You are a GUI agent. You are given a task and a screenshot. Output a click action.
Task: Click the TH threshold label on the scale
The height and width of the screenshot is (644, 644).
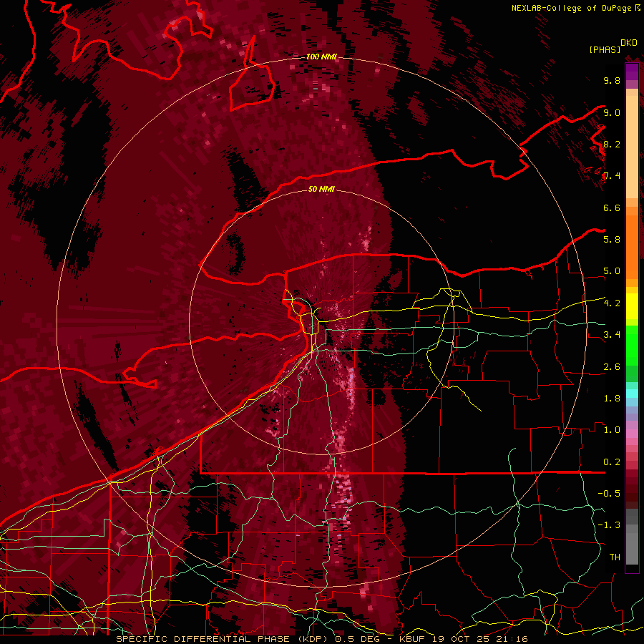(615, 557)
